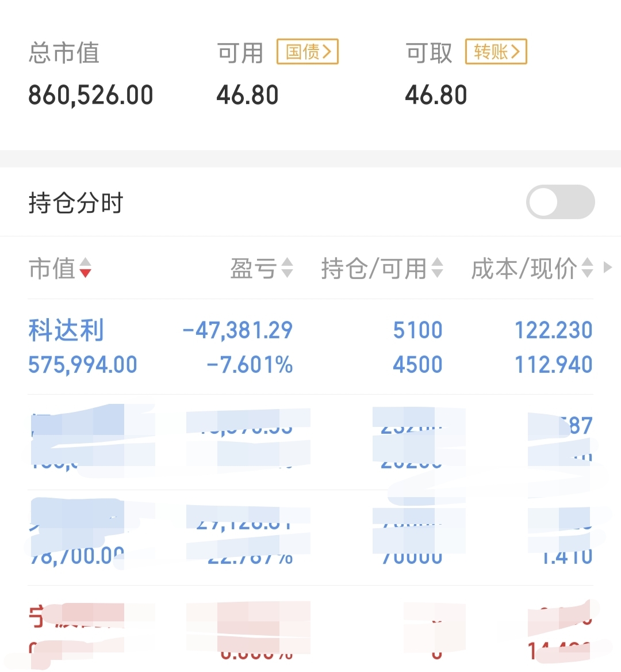The height and width of the screenshot is (672, 621).
Task: Click the chevron inside 国债 badge
Action: [327, 52]
